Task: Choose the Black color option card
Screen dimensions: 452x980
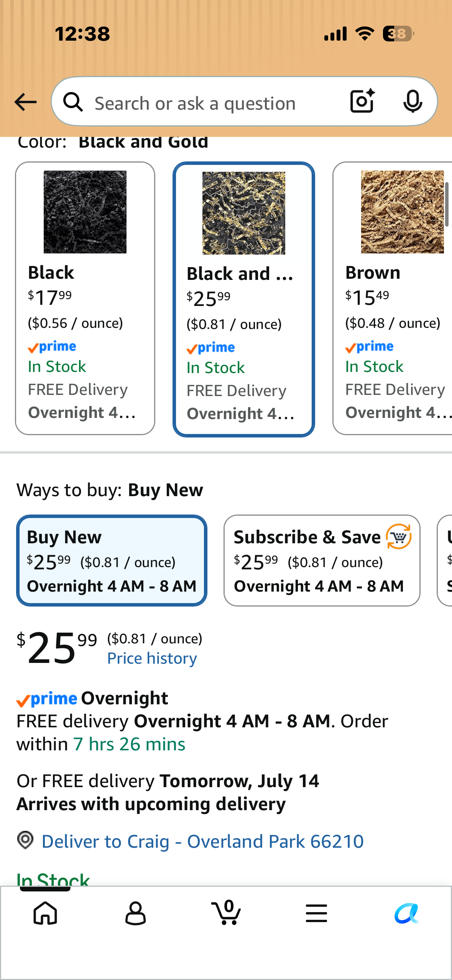Action: click(85, 298)
